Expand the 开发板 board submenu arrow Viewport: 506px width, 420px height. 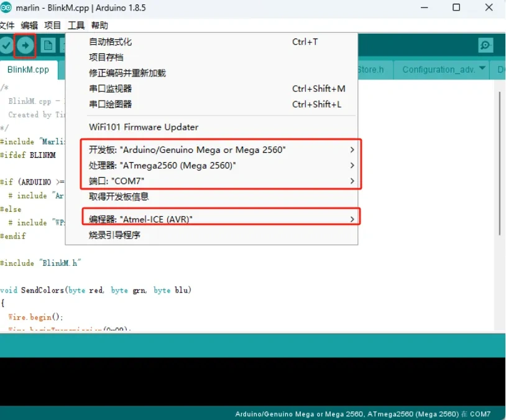click(x=352, y=150)
